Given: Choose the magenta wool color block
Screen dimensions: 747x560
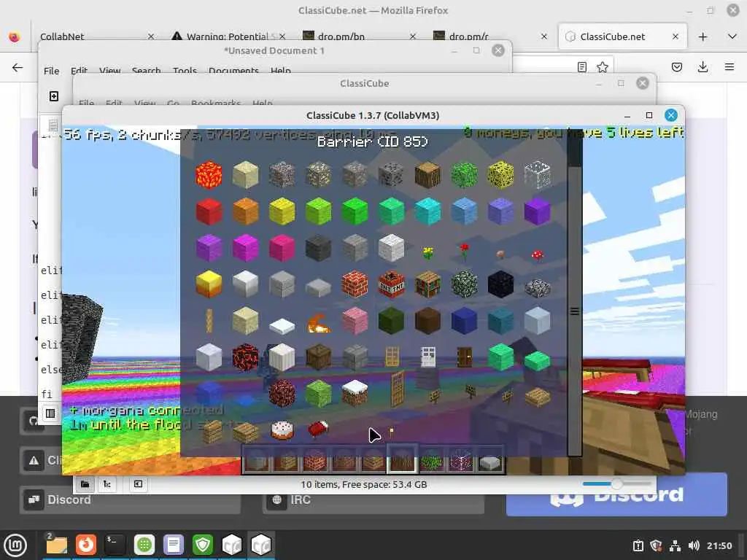Looking at the screenshot, I should tap(245, 248).
